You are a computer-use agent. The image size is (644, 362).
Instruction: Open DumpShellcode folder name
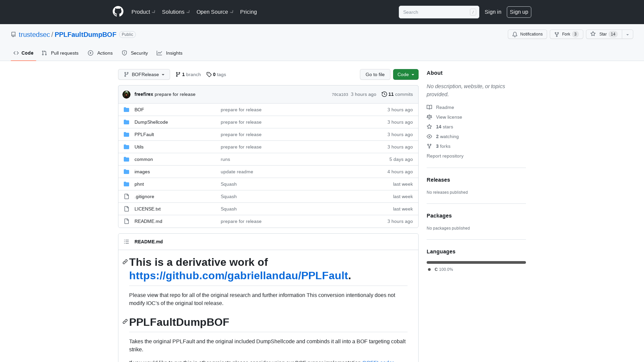(151, 122)
